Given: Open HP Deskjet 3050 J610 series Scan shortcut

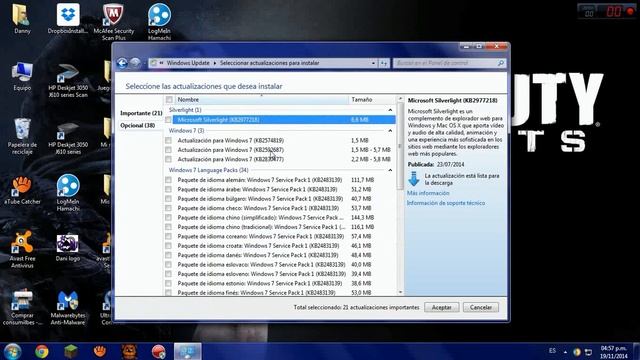Looking at the screenshot, I should (x=68, y=80).
